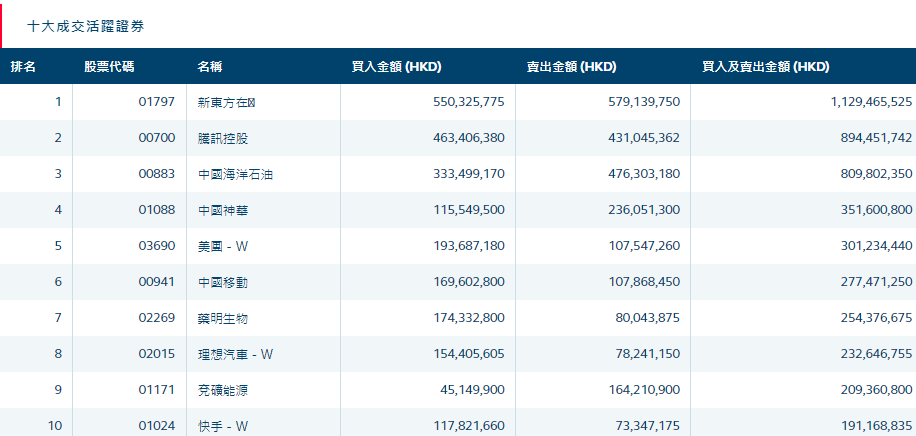Click the name 騰訊控股
The image size is (916, 436).
tap(223, 138)
